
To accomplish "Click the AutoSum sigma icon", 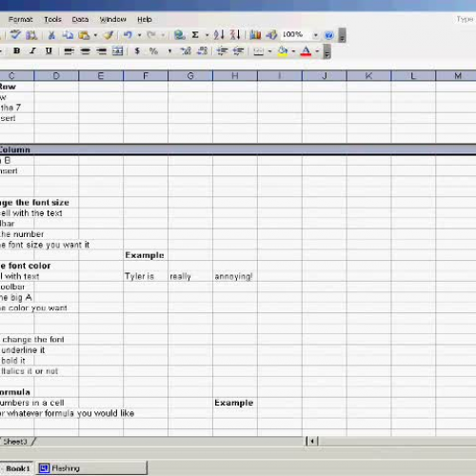I will [x=195, y=34].
